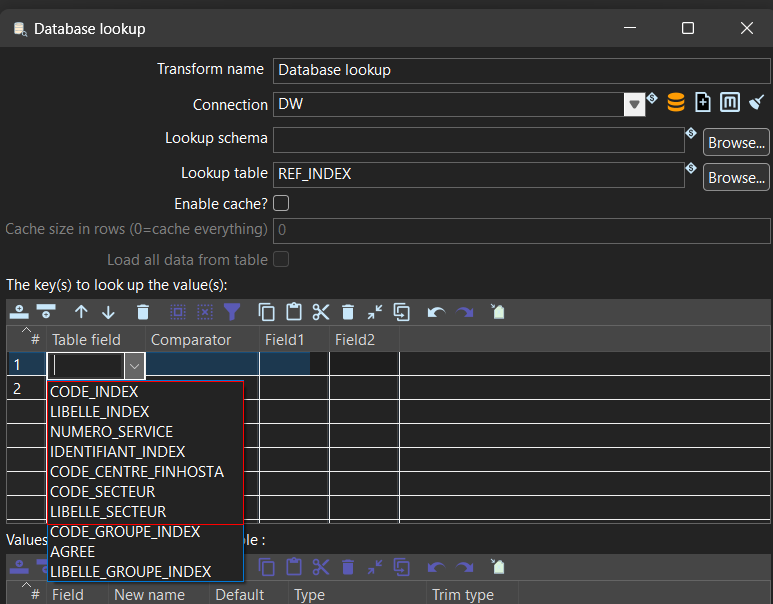Choose LIBELLE_INDEX from the dropdown list
The height and width of the screenshot is (604, 773).
coord(100,412)
